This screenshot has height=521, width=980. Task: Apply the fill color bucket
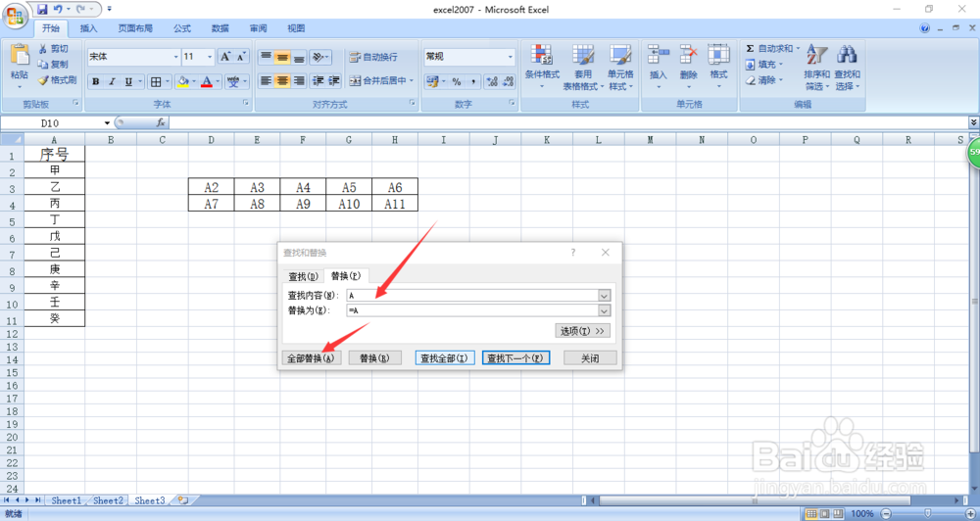pyautogui.click(x=182, y=81)
